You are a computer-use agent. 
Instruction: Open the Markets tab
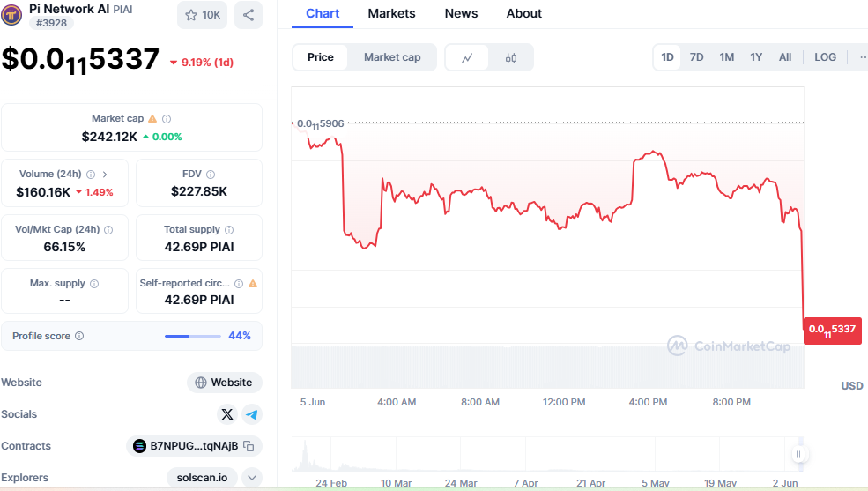[x=391, y=13]
